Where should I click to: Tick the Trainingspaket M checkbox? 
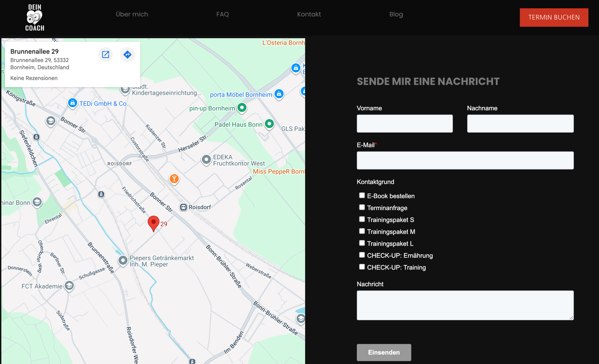[362, 231]
